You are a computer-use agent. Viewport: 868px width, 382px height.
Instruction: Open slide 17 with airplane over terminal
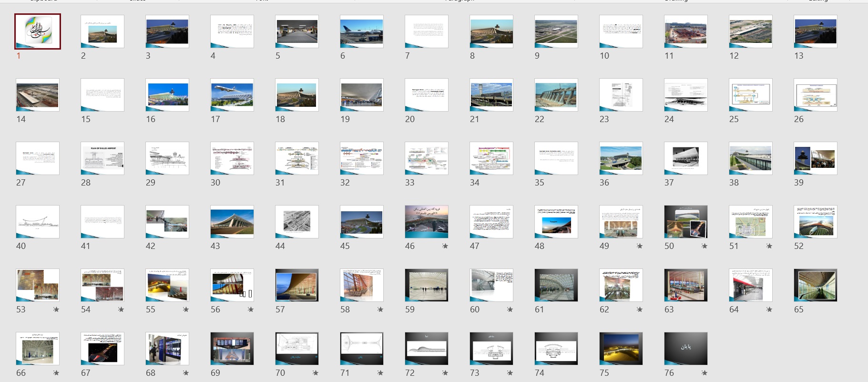[232, 95]
